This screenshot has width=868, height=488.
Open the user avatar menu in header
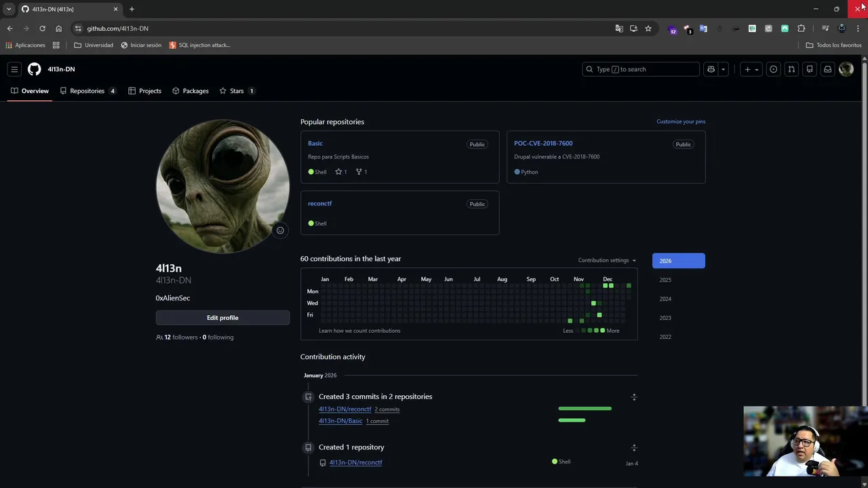tap(846, 69)
